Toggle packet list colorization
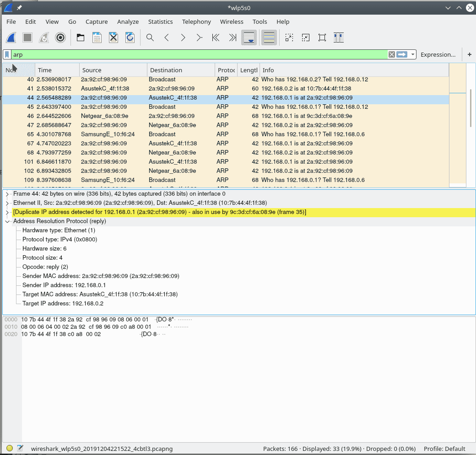 click(x=269, y=37)
